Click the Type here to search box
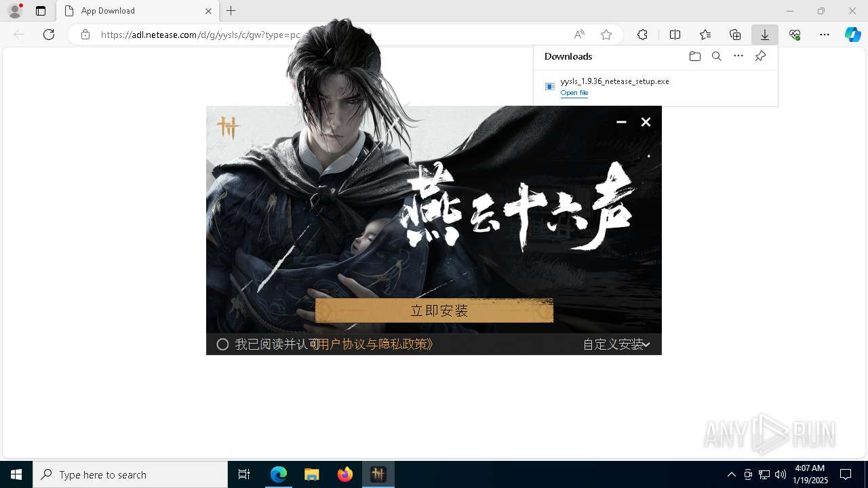 [x=130, y=474]
